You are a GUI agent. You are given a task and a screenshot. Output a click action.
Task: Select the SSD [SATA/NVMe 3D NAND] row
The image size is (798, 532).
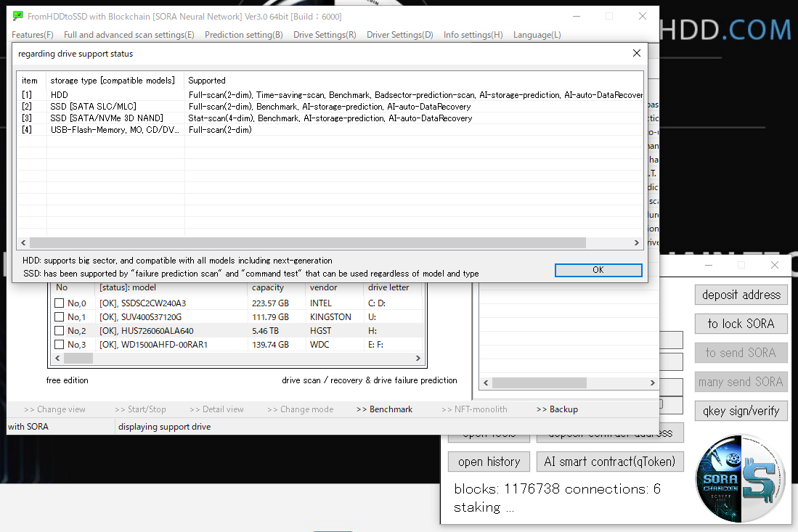point(330,118)
